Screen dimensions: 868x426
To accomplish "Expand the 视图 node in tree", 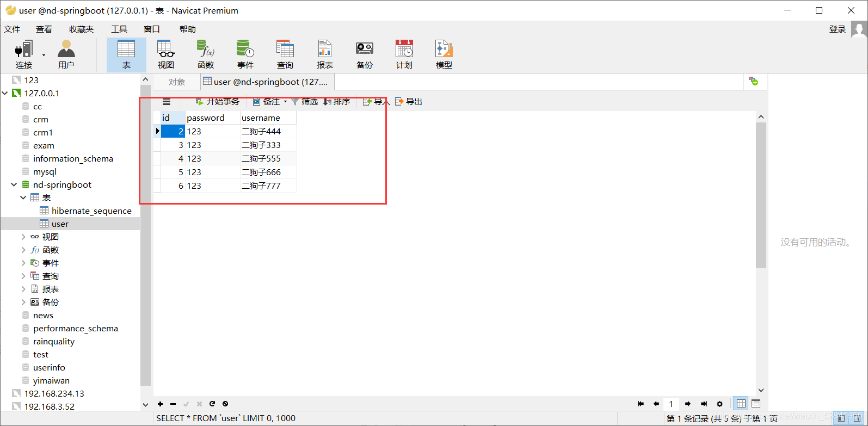I will (x=23, y=237).
